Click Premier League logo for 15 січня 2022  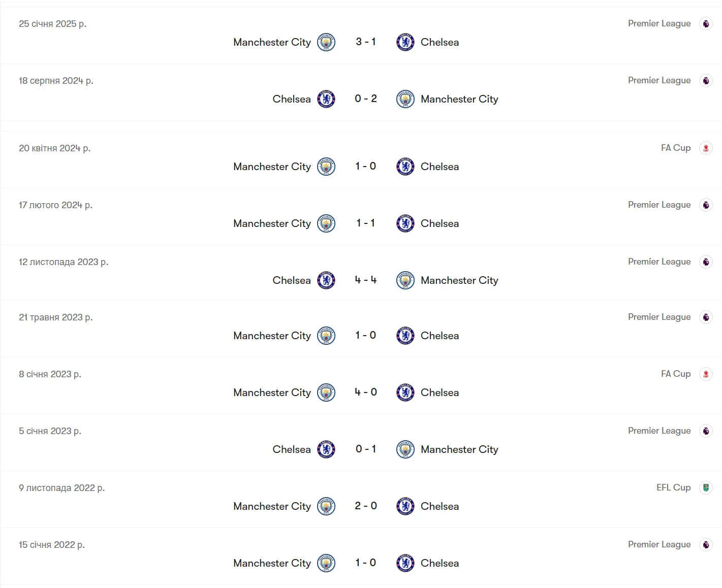tap(706, 545)
